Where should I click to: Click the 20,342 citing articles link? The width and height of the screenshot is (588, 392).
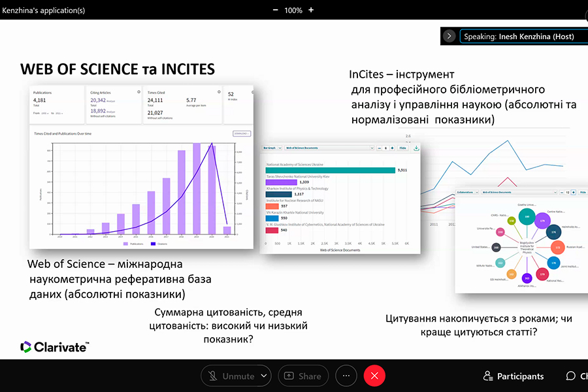coord(98,100)
